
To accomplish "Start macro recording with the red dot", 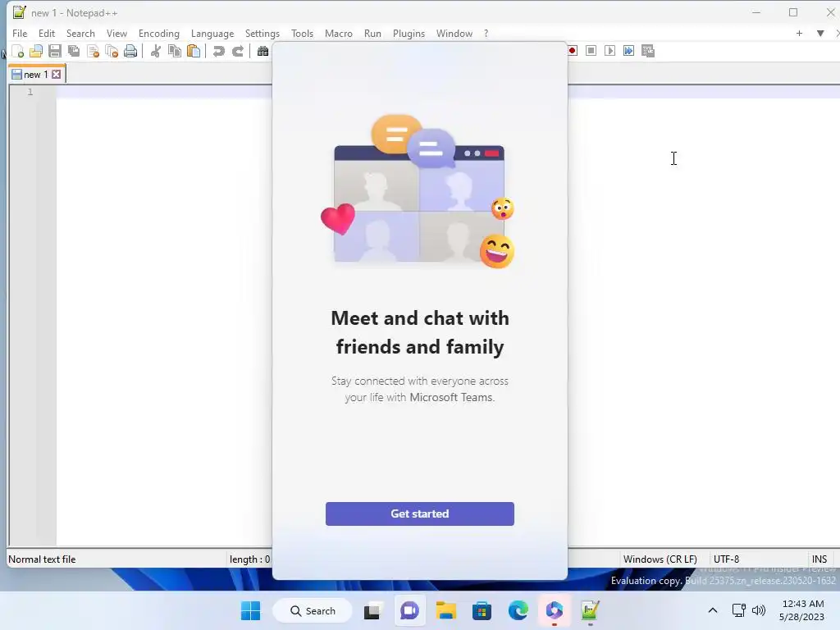I will point(573,51).
